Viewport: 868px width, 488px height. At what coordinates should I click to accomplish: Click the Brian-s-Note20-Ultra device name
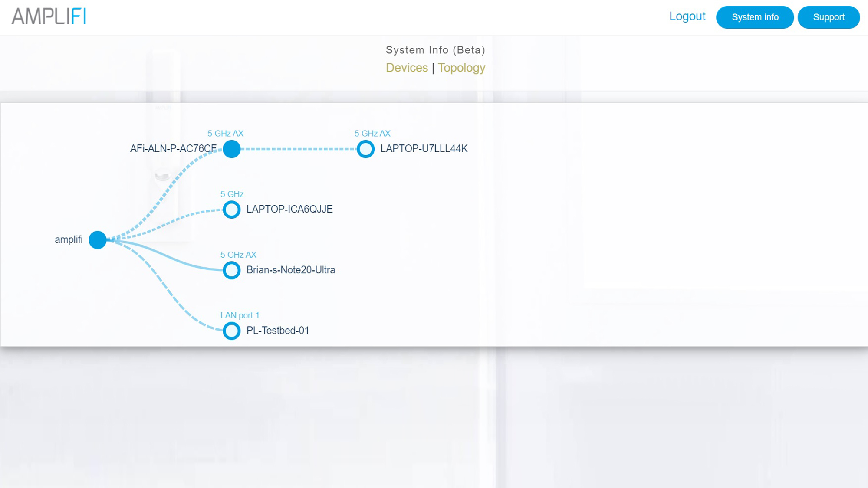[x=291, y=270]
